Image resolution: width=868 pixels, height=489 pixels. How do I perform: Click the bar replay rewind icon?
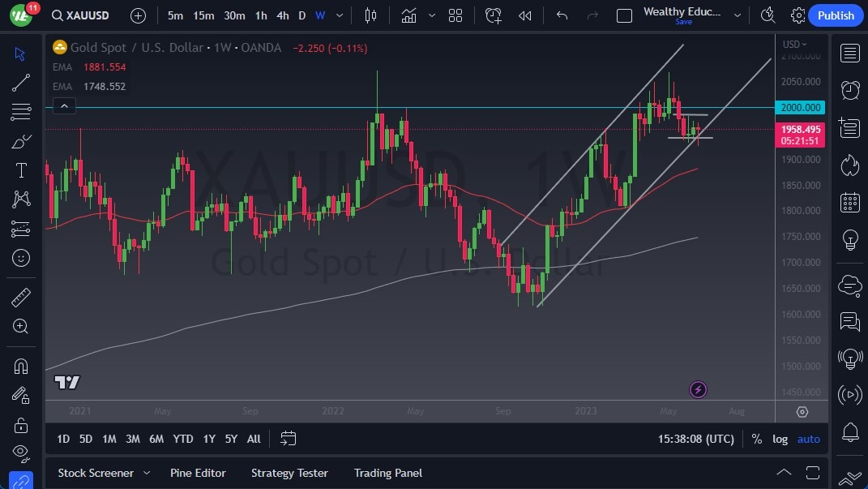[x=525, y=15]
